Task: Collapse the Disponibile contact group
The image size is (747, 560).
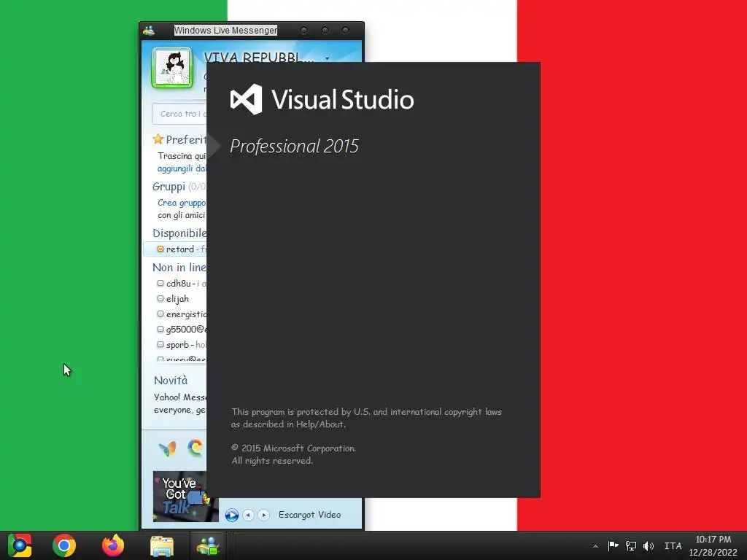Action: pos(179,233)
